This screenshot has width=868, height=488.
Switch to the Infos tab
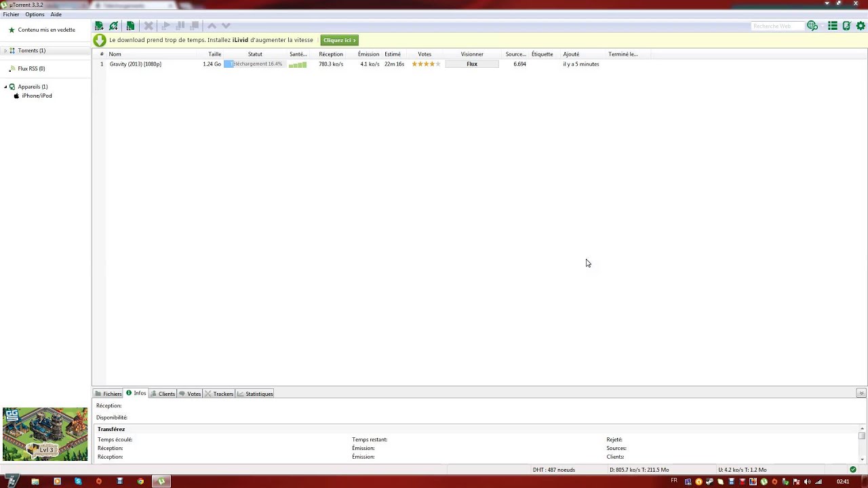pos(136,393)
